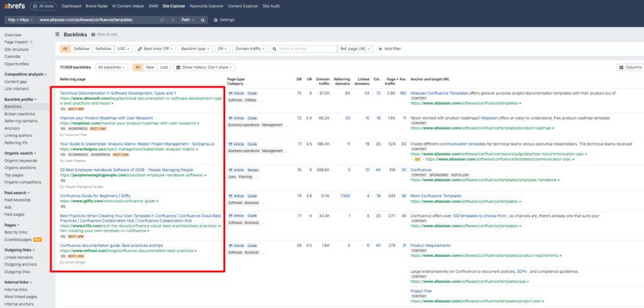Clear the URL with the X icon
Screen dimensions: 644x308
172,20
